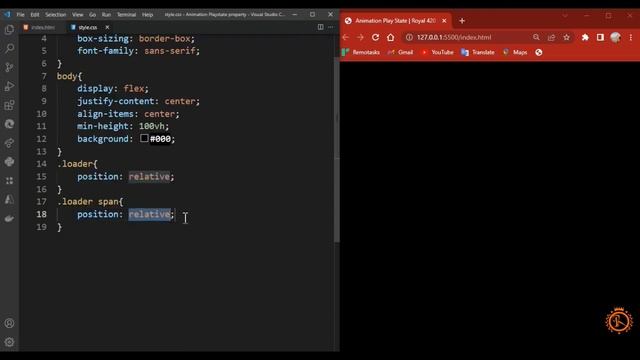Go forward in Chrome browser
Screen dimensions: 640x360
[360, 37]
